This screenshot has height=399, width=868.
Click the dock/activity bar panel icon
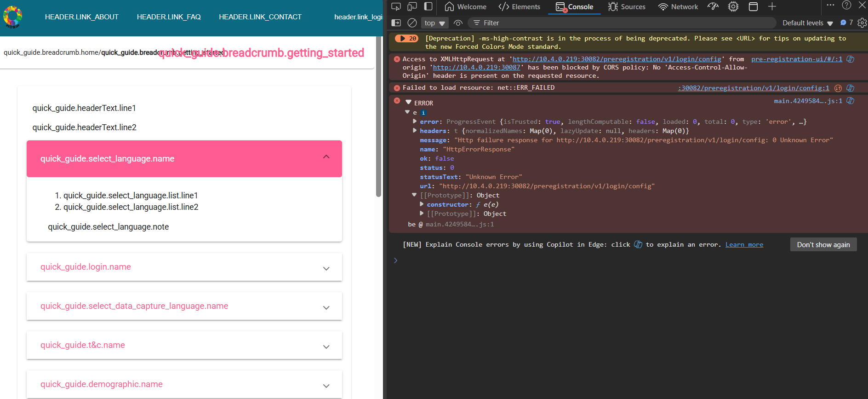click(x=428, y=6)
